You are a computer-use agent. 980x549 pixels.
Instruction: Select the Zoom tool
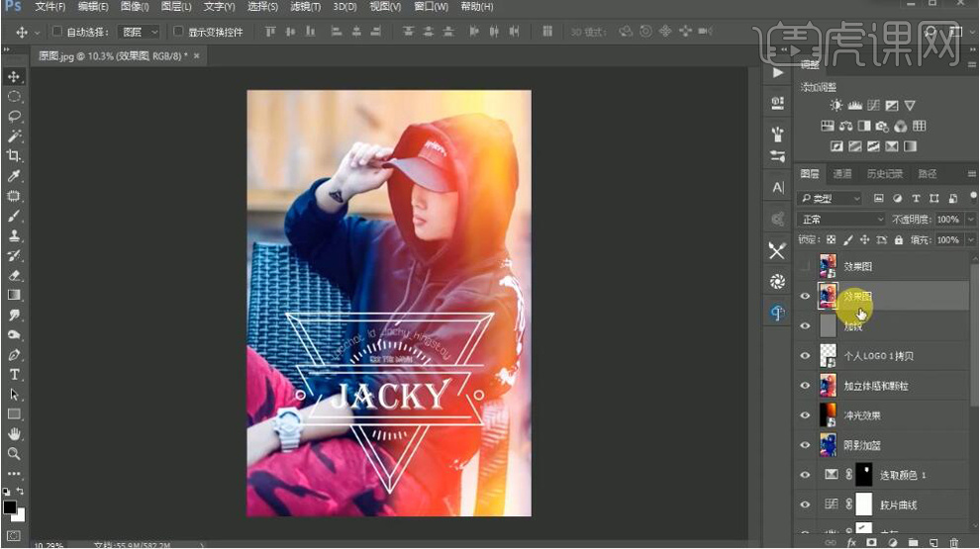(x=14, y=454)
